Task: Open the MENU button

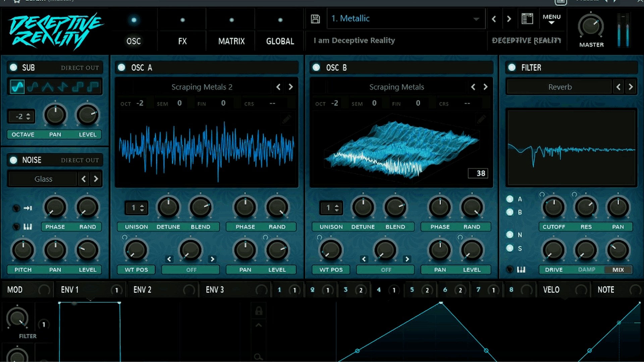Action: pyautogui.click(x=552, y=18)
